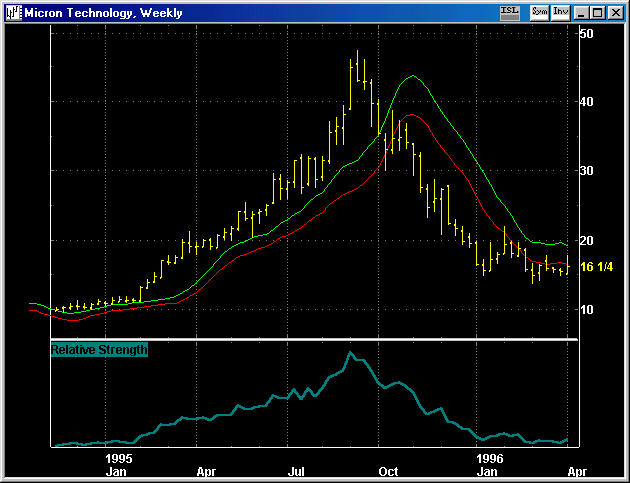Click the 1995 Apr date label

pyautogui.click(x=206, y=471)
